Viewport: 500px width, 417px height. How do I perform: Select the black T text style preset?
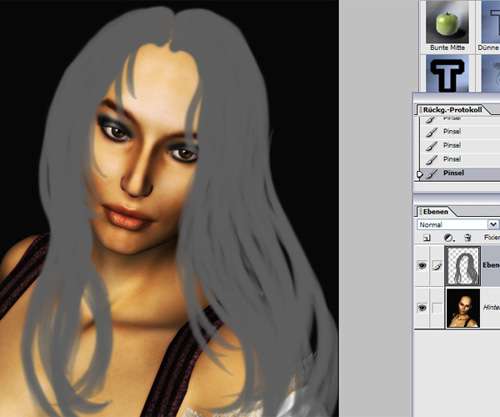447,74
